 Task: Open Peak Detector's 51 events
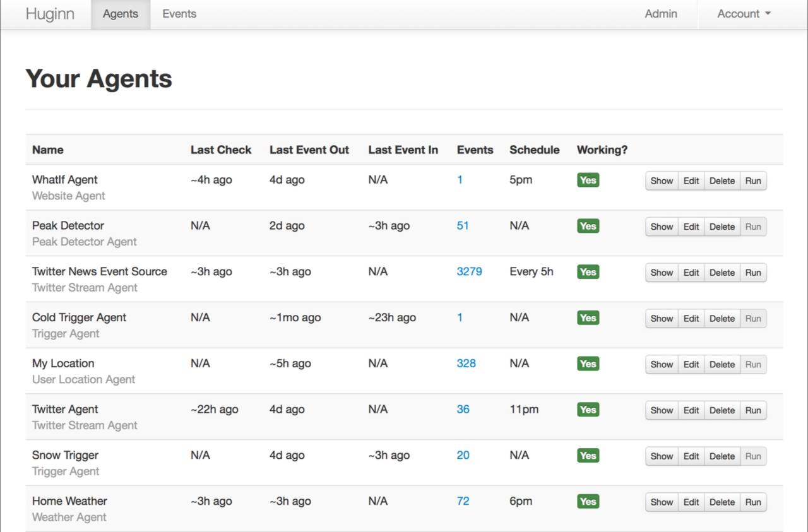click(x=463, y=225)
